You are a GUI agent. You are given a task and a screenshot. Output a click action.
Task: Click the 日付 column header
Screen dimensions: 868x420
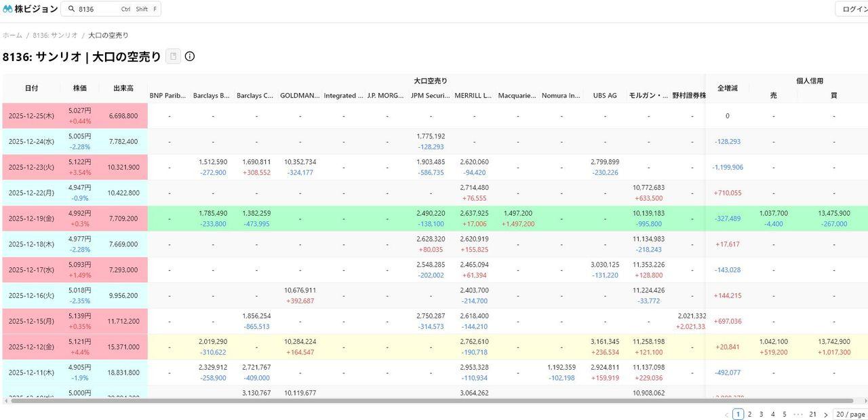tap(32, 88)
